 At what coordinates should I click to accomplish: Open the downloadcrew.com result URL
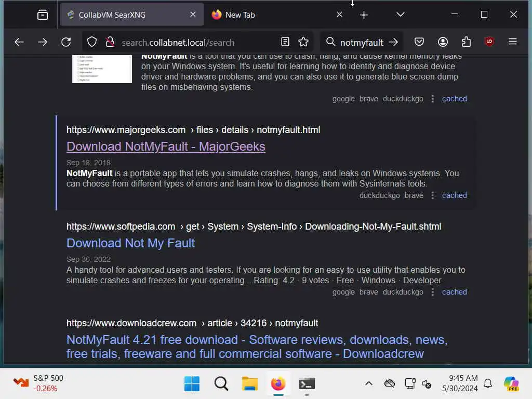coord(192,323)
